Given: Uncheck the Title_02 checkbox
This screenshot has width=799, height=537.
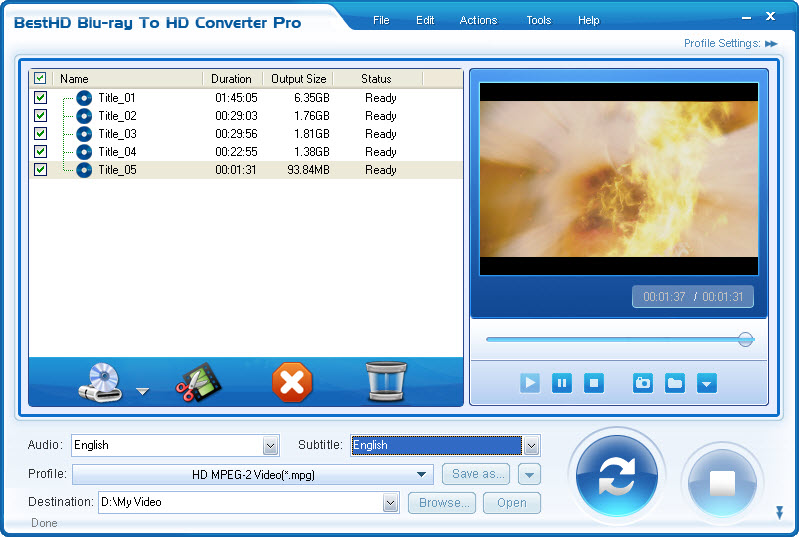Looking at the screenshot, I should pos(40,115).
